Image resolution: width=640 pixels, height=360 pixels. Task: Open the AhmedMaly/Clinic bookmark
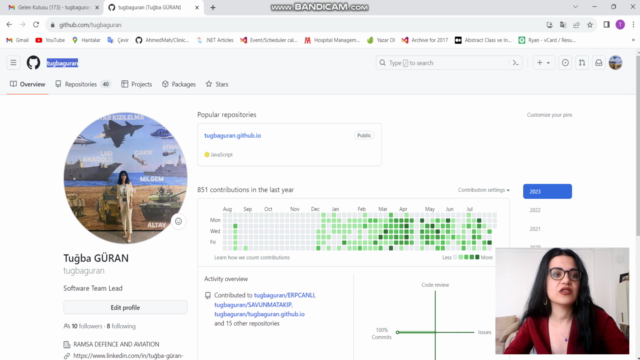click(162, 40)
